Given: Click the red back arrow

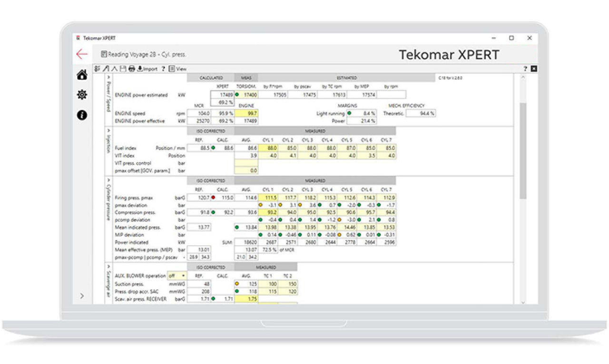Looking at the screenshot, I should pos(81,54).
